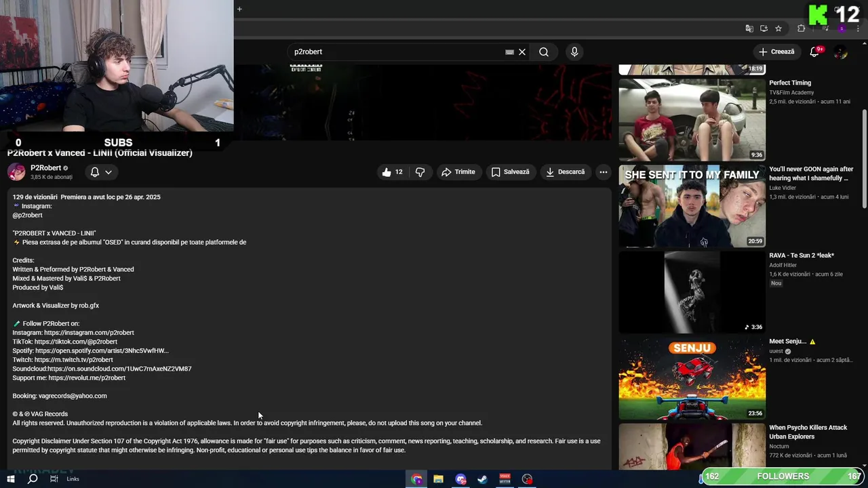Open the P2Robert channel name link
Screen dimensions: 868x488
click(x=46, y=168)
